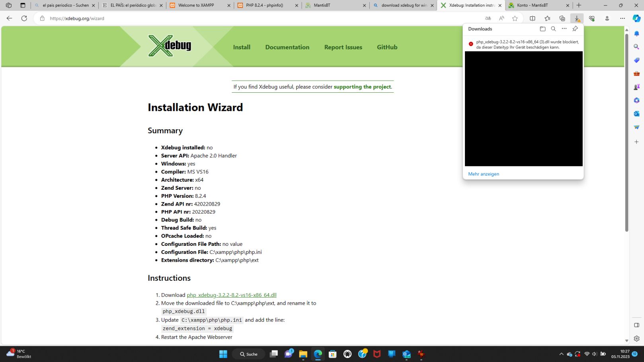Viewport: 644px width, 362px height.
Task: Click the Xdebug logo
Action: pos(170,46)
